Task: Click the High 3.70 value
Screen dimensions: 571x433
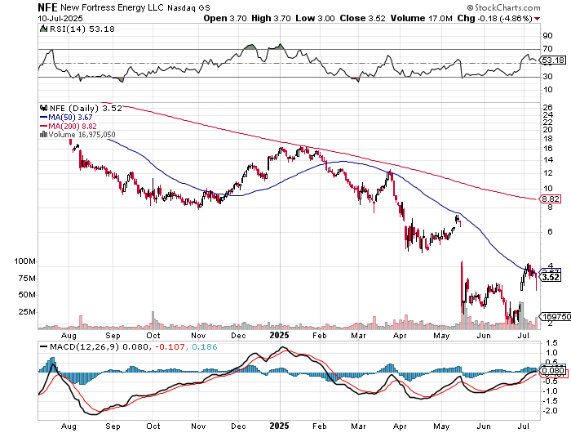Action: (271, 18)
